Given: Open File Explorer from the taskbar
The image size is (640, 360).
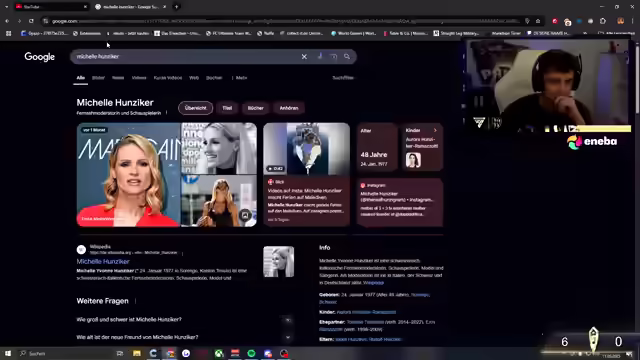Looking at the screenshot, I should click(x=137, y=353).
